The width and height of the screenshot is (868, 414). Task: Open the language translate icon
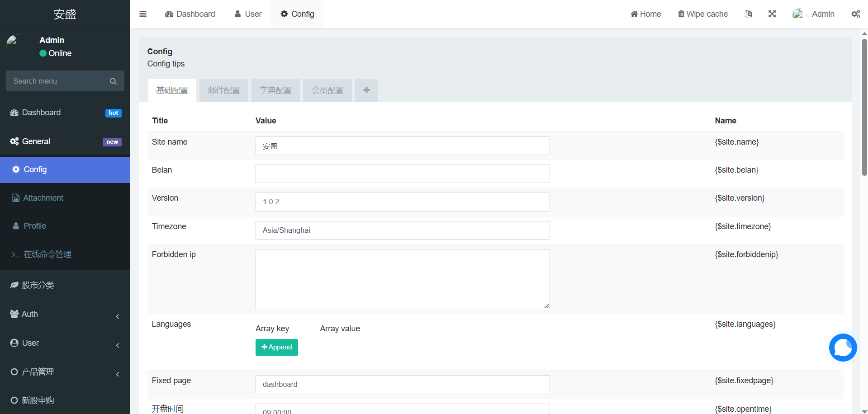[x=749, y=14]
